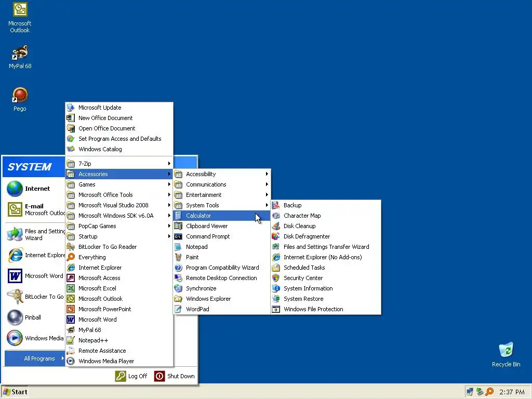Click the Shut Down button
The width and height of the screenshot is (532, 399).
[175, 376]
